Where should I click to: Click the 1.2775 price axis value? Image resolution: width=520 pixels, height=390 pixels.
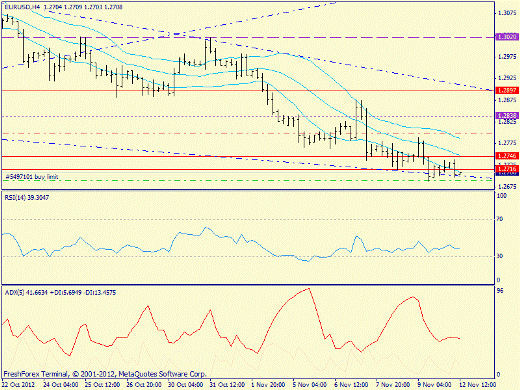click(507, 143)
